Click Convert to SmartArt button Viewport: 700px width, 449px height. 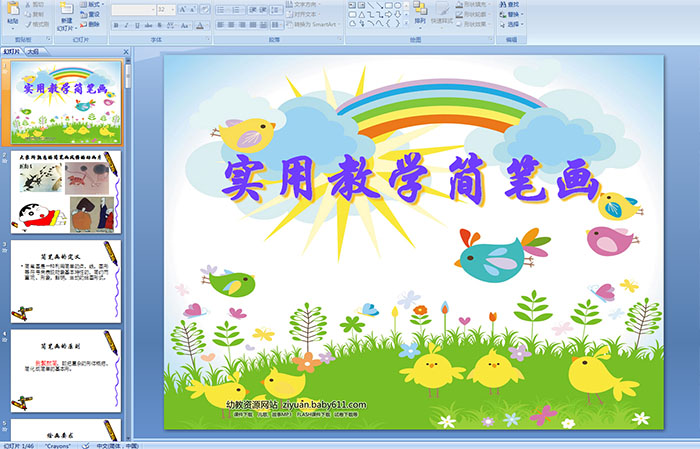click(313, 24)
